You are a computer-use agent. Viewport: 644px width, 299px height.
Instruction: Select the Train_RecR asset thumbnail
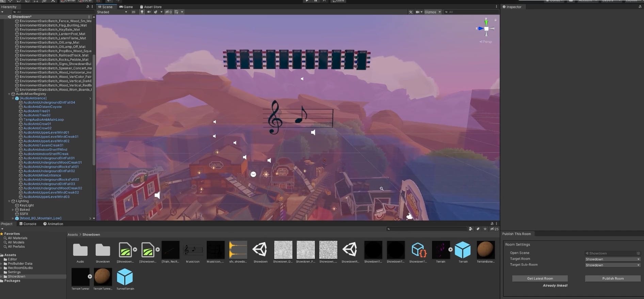point(170,250)
